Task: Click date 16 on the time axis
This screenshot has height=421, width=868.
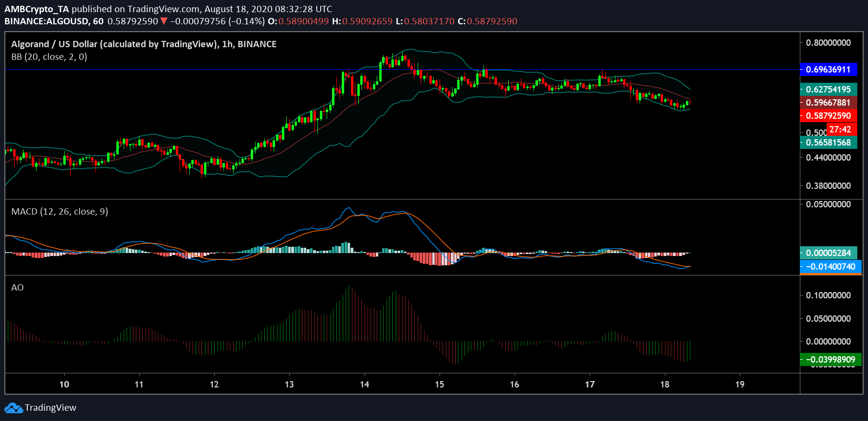Action: click(515, 384)
